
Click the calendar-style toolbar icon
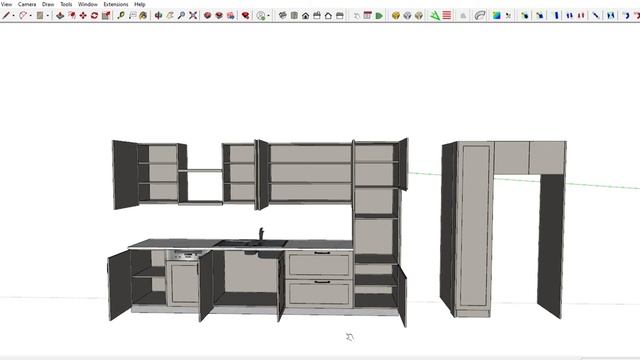(367, 16)
